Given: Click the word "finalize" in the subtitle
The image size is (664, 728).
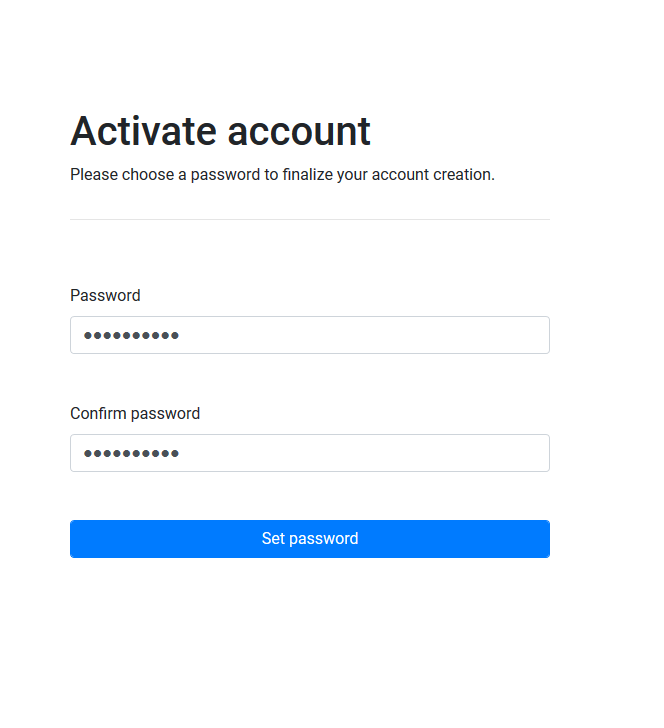Looking at the screenshot, I should coord(337,174).
